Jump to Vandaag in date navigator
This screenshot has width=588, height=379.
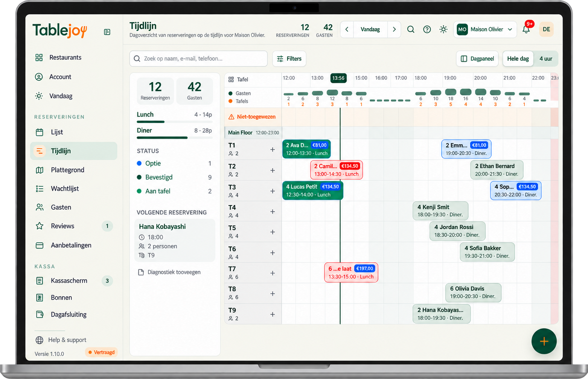(370, 29)
